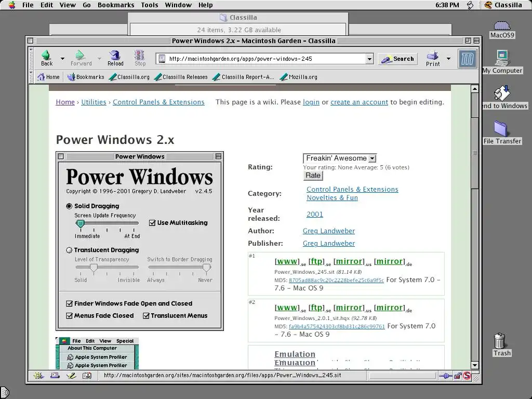Viewport: 532px width, 399px height.
Task: Reload the page with the Reload icon
Action: pos(115,55)
